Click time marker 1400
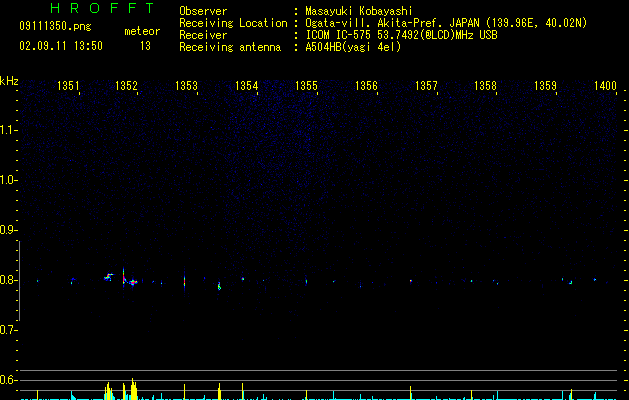This screenshot has width=629, height=400. pyautogui.click(x=605, y=86)
